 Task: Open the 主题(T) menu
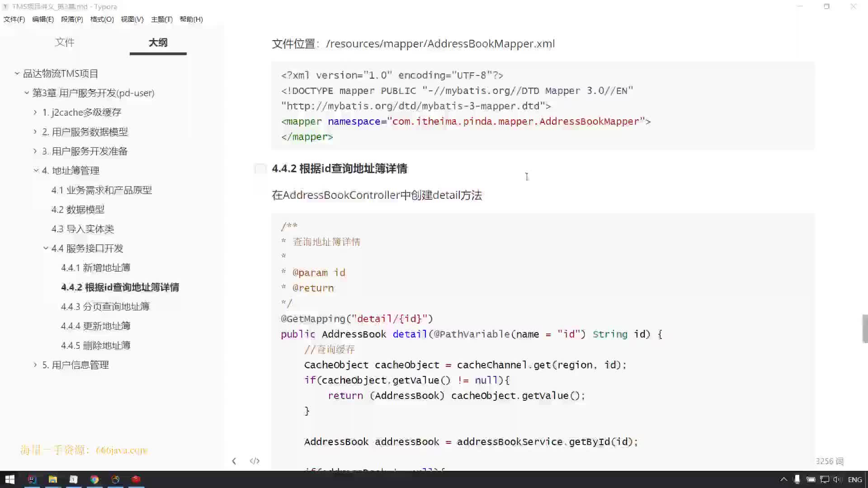click(161, 19)
